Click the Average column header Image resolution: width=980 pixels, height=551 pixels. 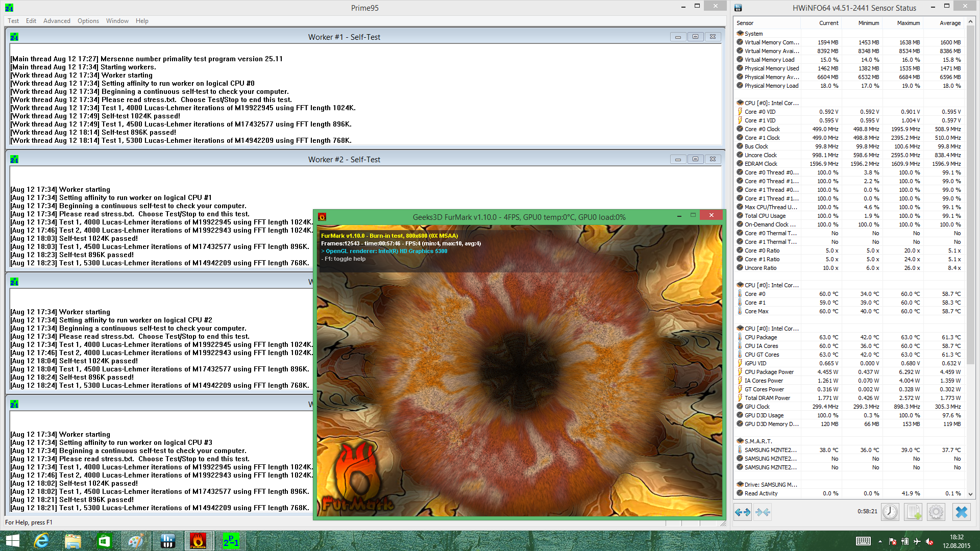(x=950, y=23)
